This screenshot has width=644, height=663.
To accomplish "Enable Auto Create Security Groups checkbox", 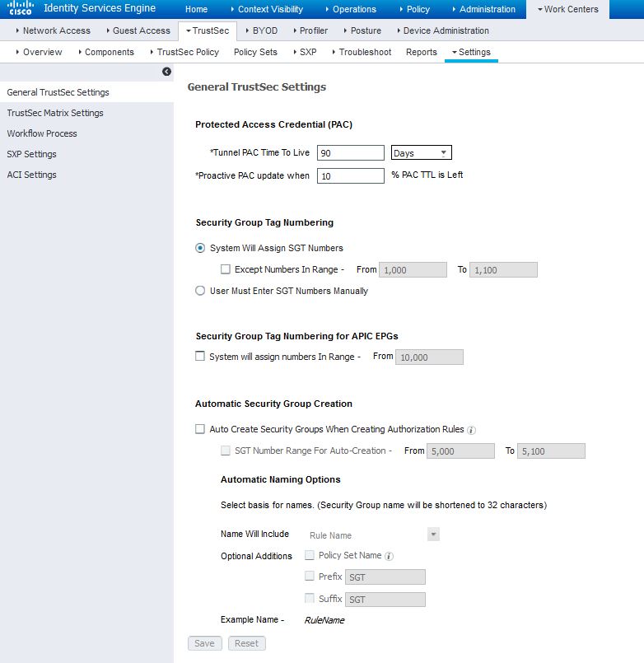I will coord(200,429).
